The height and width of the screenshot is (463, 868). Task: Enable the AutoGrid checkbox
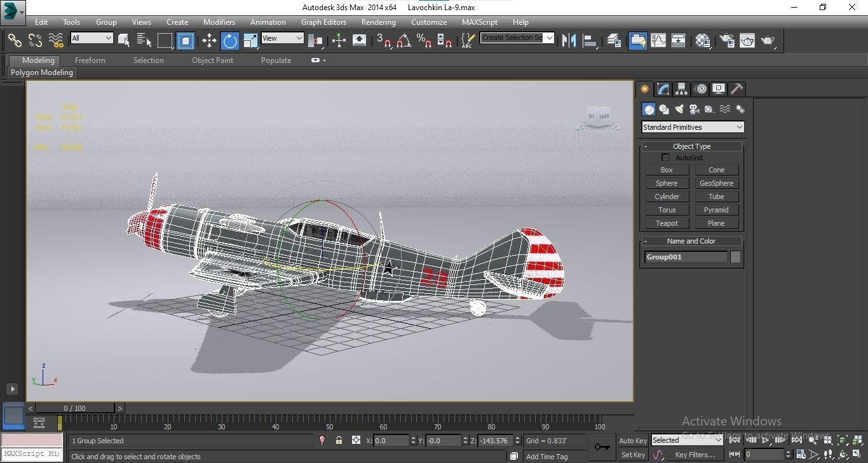pos(665,157)
